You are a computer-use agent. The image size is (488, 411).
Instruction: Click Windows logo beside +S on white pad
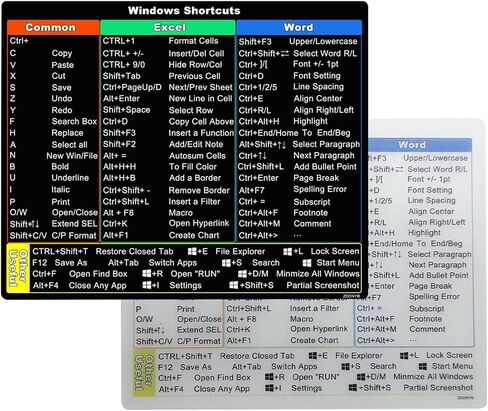[345, 366]
